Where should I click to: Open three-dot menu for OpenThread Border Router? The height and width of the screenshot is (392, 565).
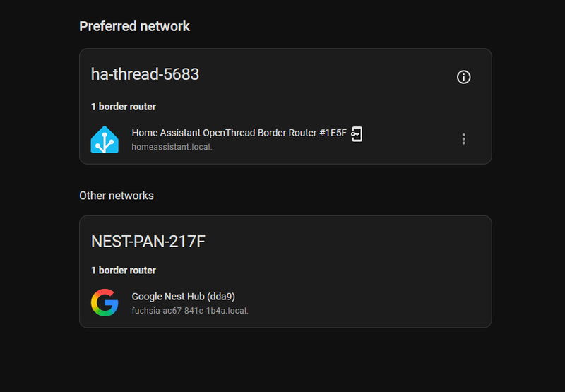(x=464, y=139)
